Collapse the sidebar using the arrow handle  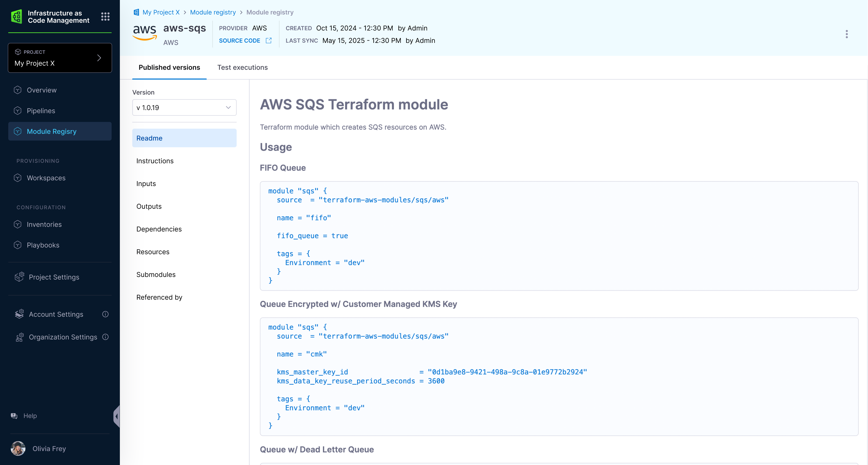[x=117, y=416]
